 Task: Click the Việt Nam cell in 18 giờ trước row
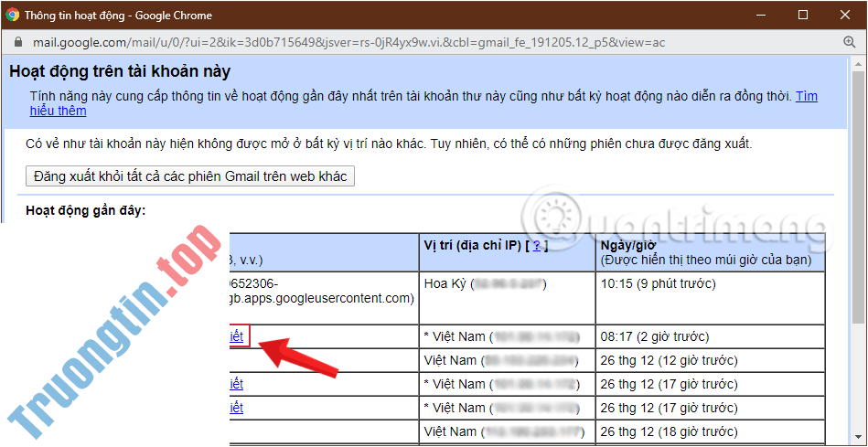[x=507, y=431]
